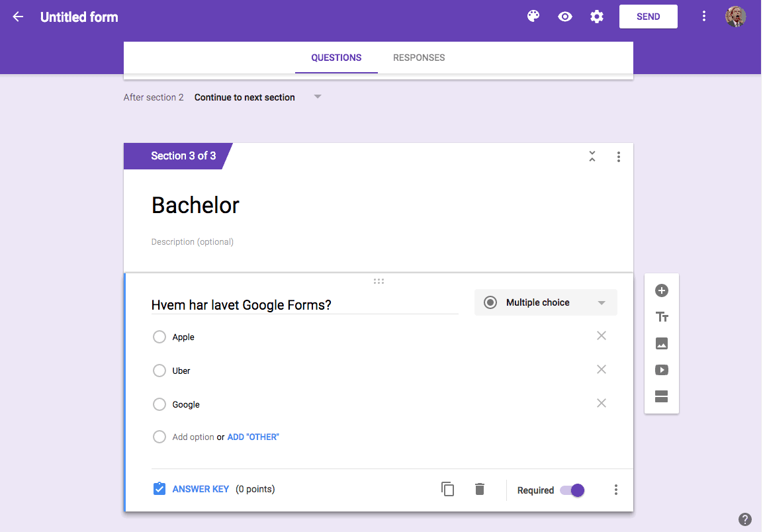
Task: Preview the form with eye icon
Action: point(565,17)
